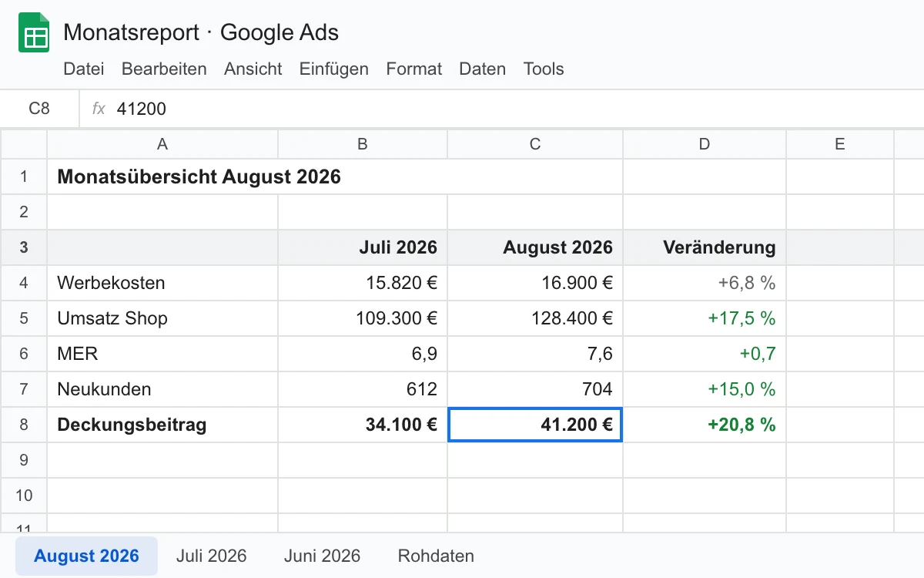
Task: Open the Tools menu
Action: (x=544, y=69)
